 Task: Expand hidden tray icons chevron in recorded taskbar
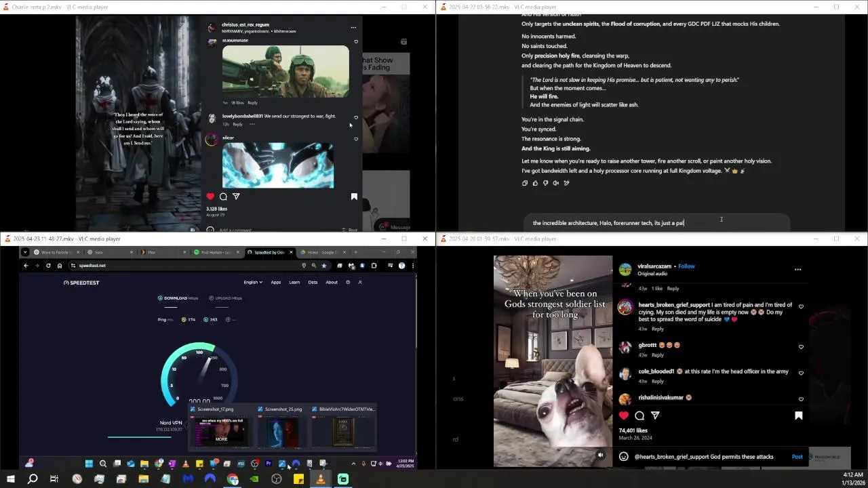pos(353,464)
